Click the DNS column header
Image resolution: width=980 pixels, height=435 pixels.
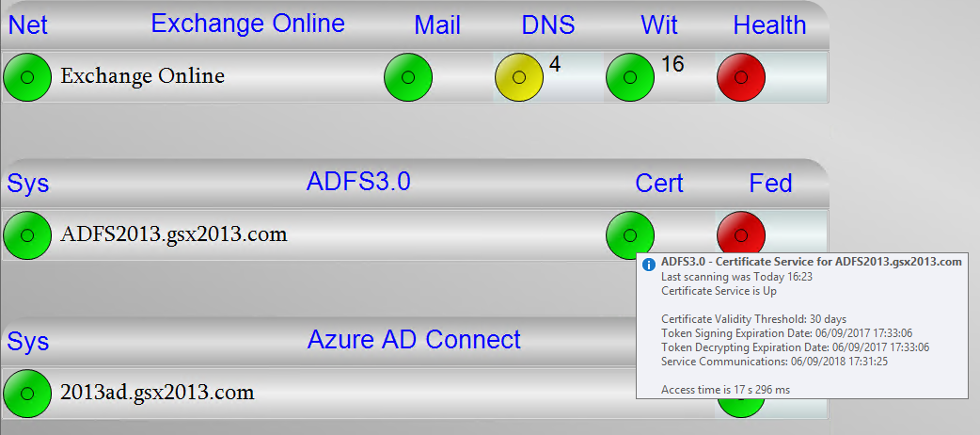[548, 25]
